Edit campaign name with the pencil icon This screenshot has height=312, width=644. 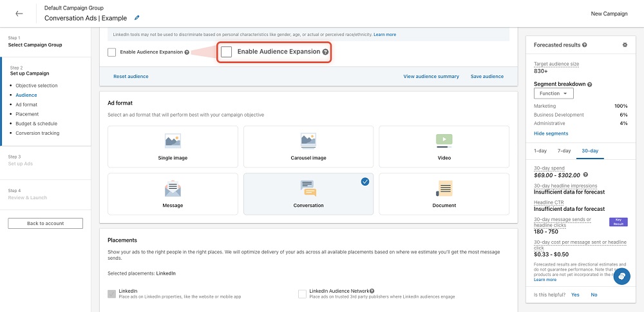137,17
